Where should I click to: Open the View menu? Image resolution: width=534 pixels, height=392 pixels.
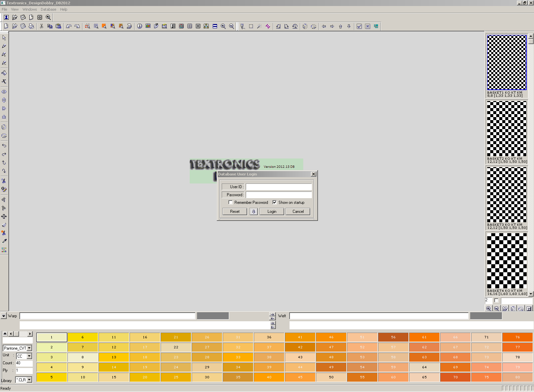(15, 9)
